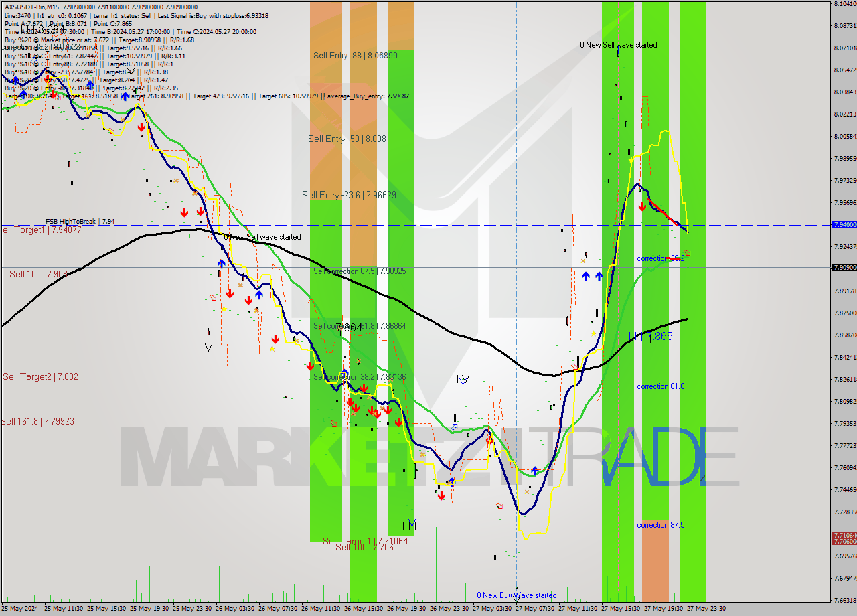Image resolution: width=857 pixels, height=616 pixels.
Task: Click top-right '0 New Sell wave started' label
Action: 618,45
